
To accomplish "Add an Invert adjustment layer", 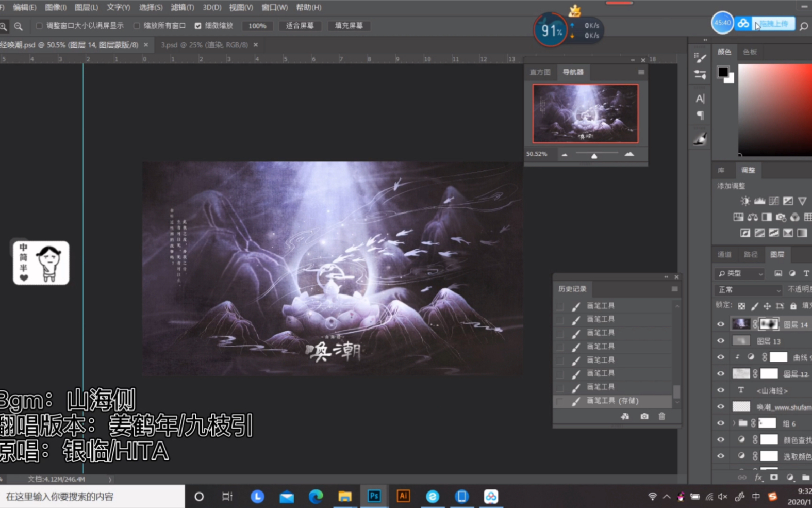I will point(745,233).
